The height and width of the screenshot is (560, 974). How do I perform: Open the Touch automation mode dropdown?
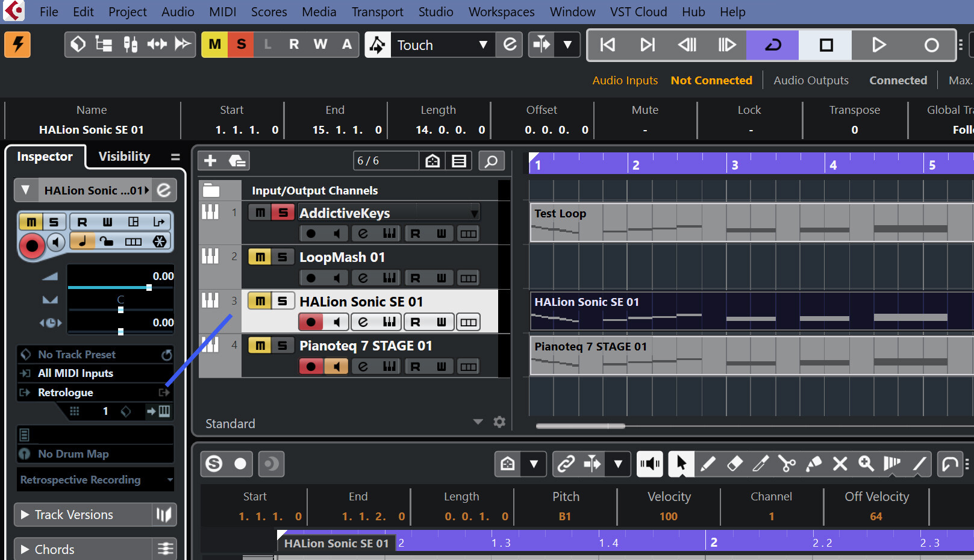click(483, 45)
